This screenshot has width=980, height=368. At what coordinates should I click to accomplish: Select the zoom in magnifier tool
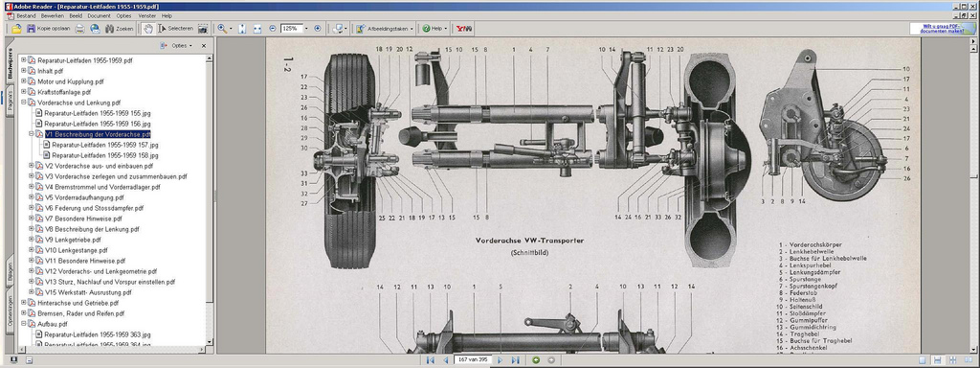(222, 29)
